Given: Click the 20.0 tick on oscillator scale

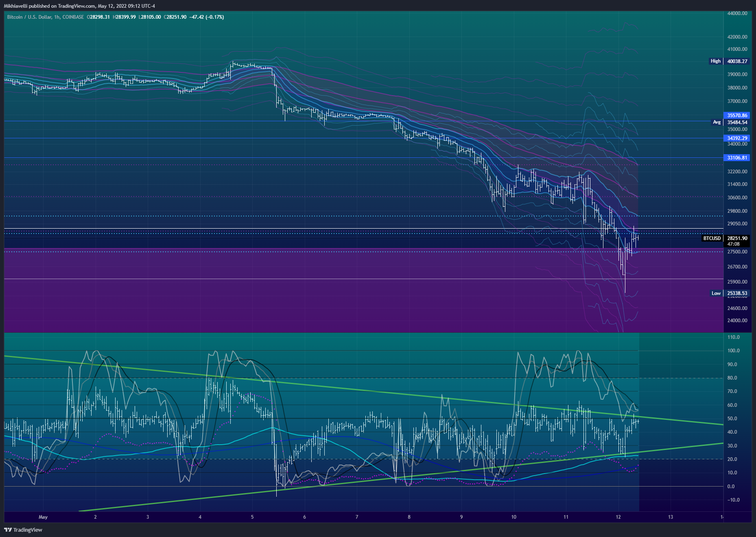Looking at the screenshot, I should 732,459.
